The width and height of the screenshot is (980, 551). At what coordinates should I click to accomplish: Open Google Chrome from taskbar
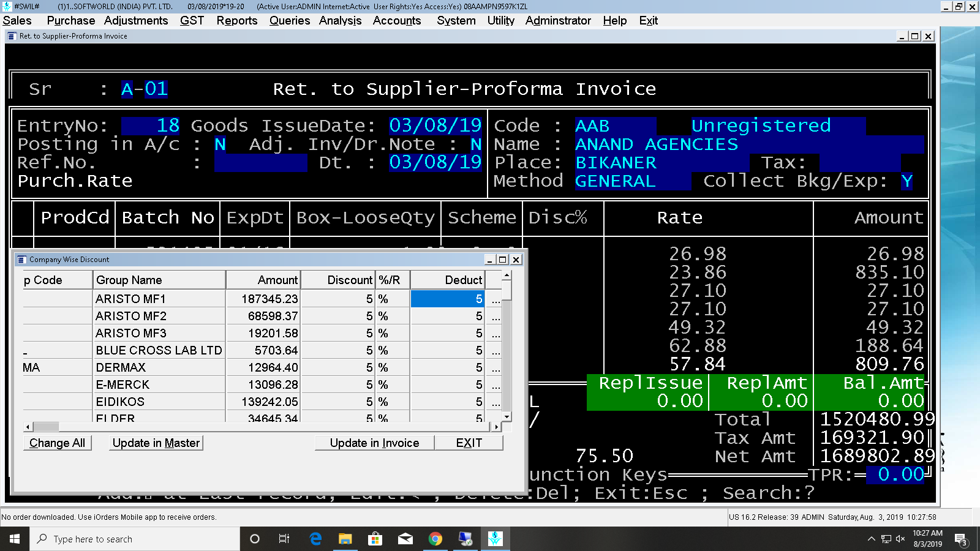(435, 539)
